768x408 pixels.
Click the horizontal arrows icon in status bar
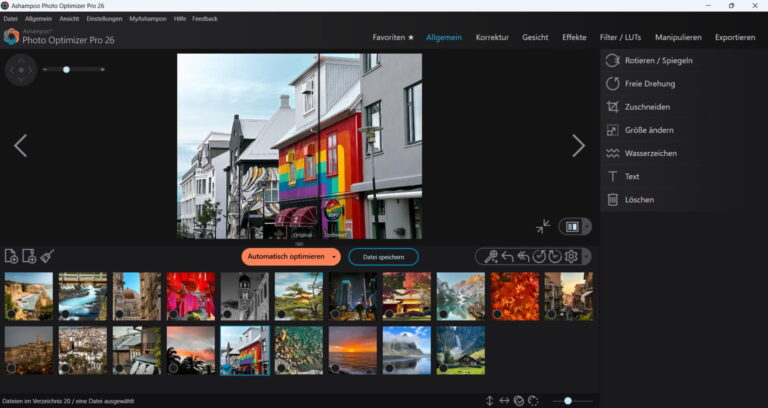[x=504, y=401]
